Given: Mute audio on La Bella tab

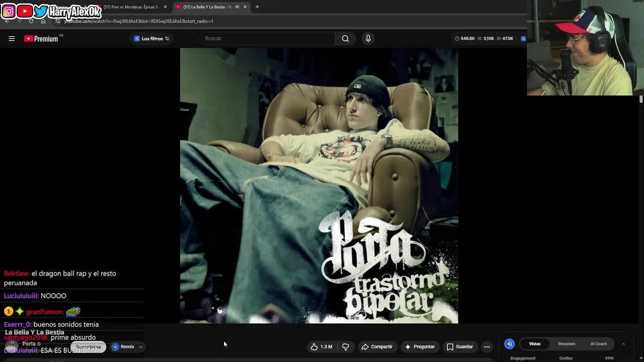Looking at the screenshot, I should click(237, 7).
